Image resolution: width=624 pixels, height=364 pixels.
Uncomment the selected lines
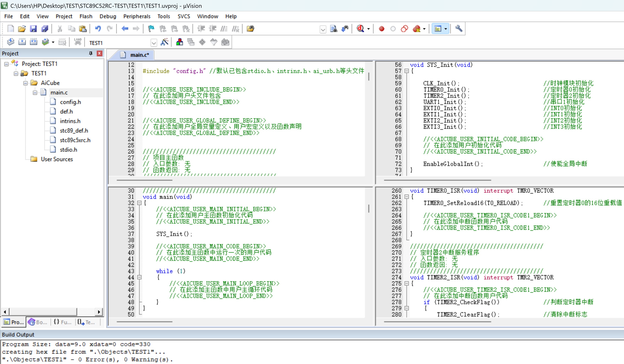click(x=236, y=29)
